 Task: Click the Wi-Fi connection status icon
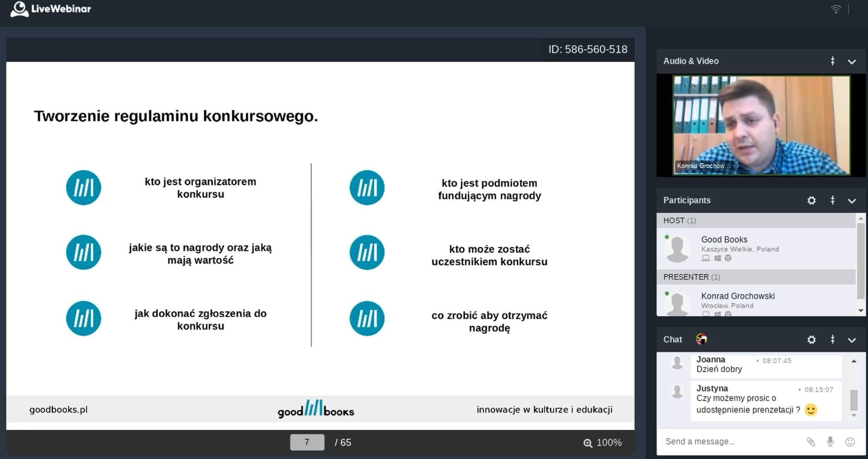coord(836,9)
